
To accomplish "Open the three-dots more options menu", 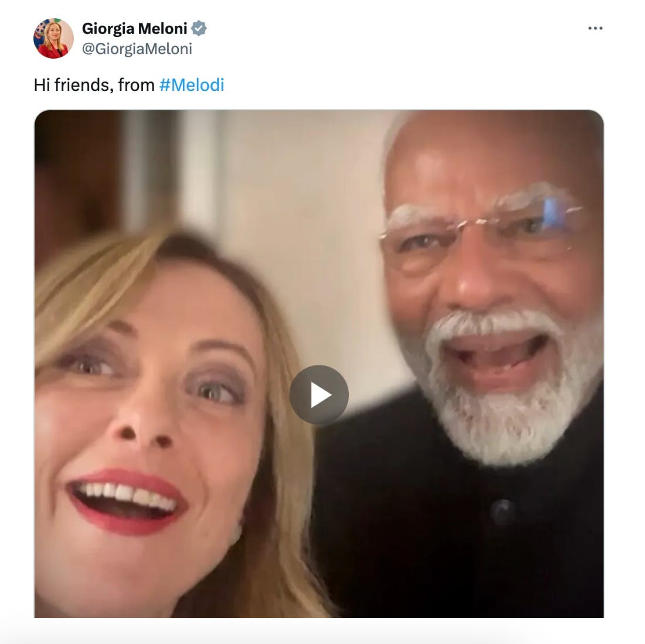I will 595,28.
